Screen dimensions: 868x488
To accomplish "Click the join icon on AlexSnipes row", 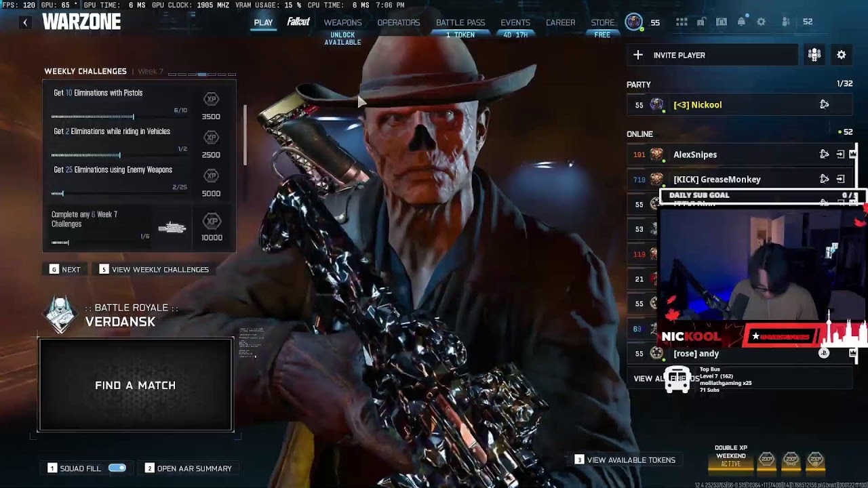I will click(840, 155).
